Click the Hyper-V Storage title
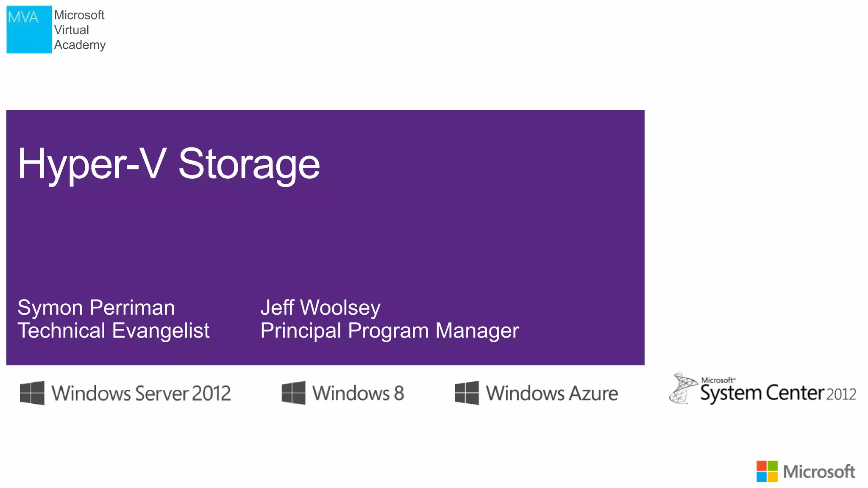868x488 pixels. 169,164
